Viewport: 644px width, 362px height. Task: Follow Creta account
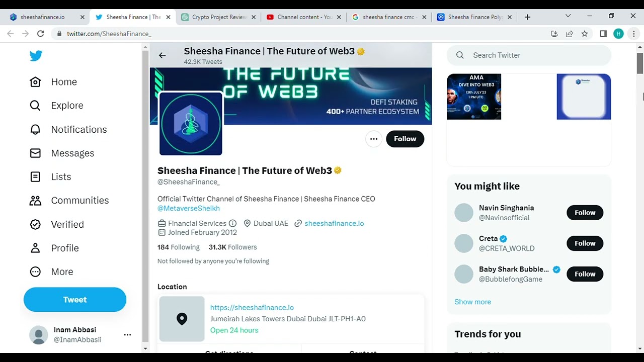(x=585, y=243)
